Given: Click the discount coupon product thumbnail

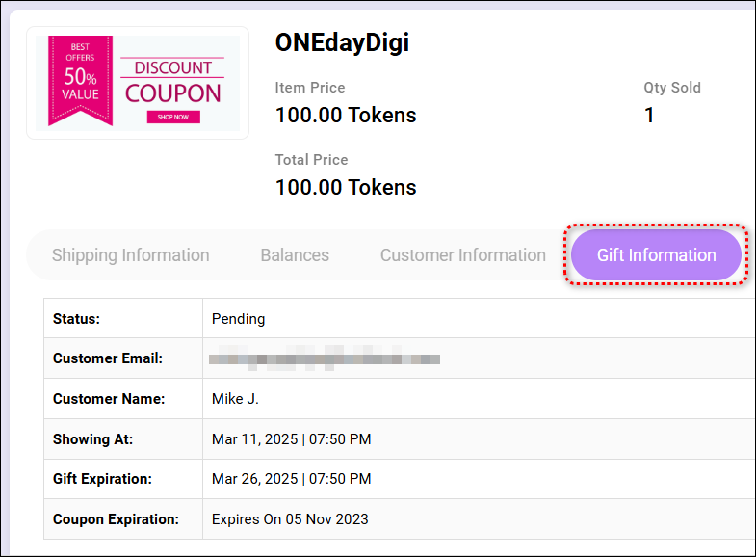Looking at the screenshot, I should click(138, 83).
